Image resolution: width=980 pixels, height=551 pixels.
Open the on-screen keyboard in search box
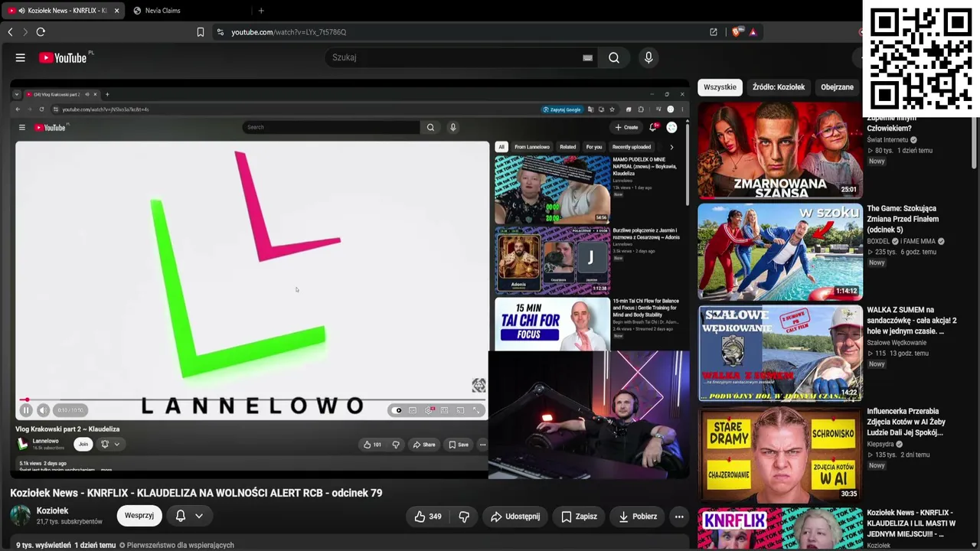587,57
